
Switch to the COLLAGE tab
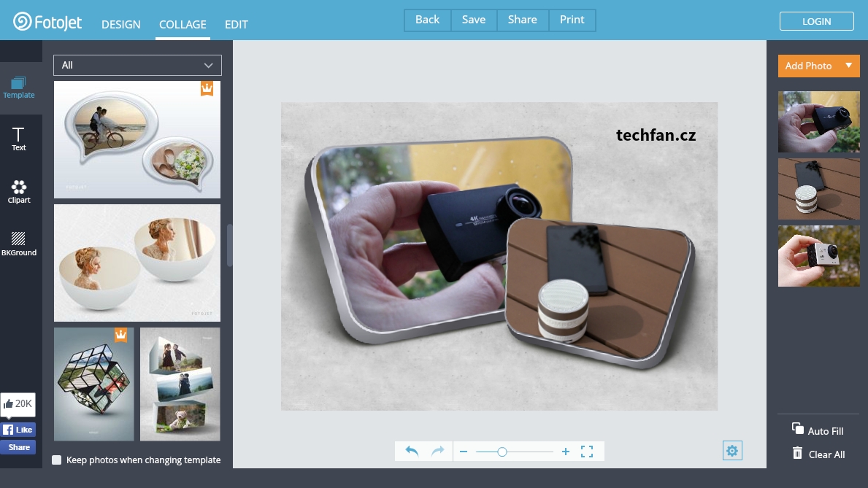(x=183, y=24)
